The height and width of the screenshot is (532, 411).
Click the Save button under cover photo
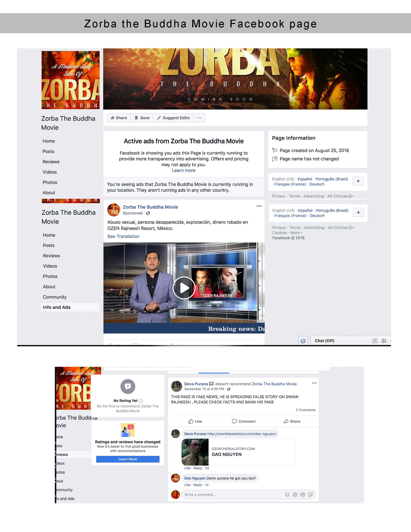tap(142, 118)
